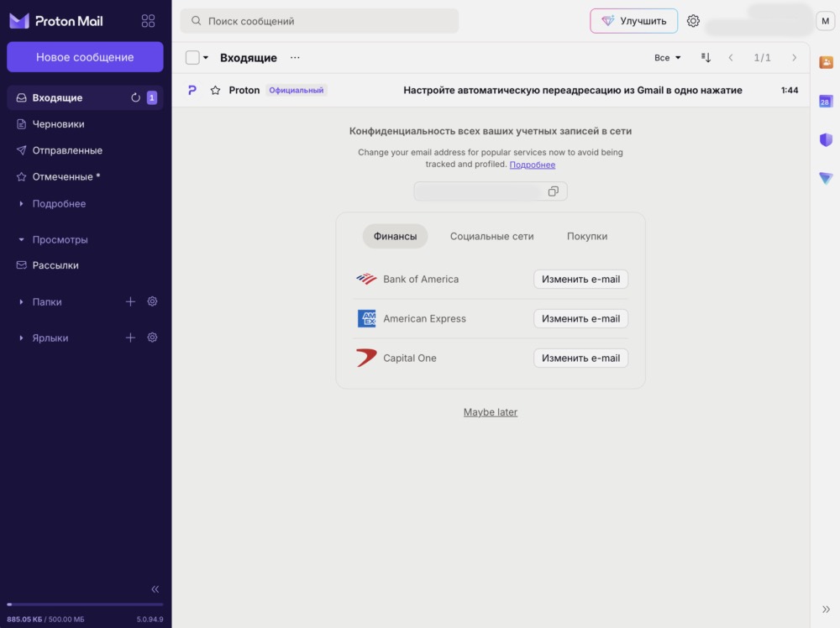Go to next page of messages
The image size is (840, 628).
point(794,57)
